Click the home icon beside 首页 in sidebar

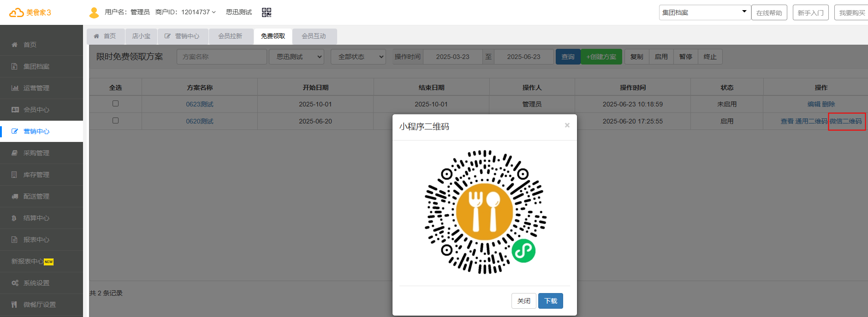(x=15, y=45)
